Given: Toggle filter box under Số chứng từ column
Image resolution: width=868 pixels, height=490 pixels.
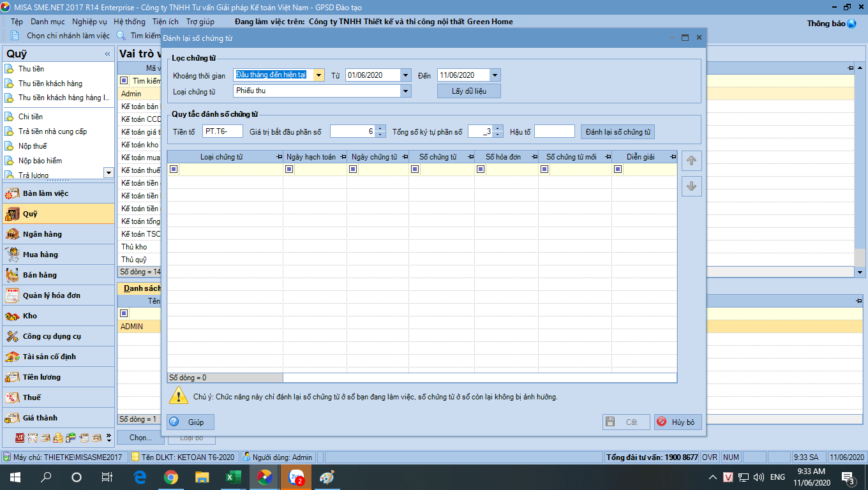Looking at the screenshot, I should (x=415, y=169).
